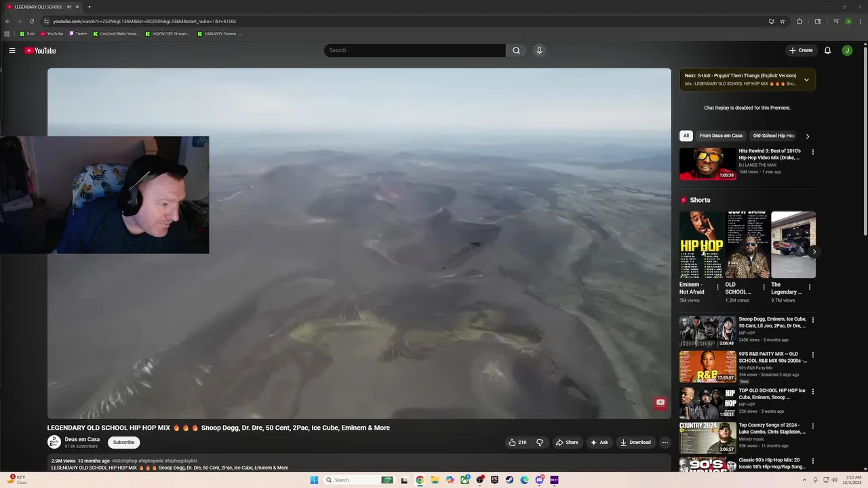
Task: Open options for Top Country Songs of 2024
Action: coord(812,426)
